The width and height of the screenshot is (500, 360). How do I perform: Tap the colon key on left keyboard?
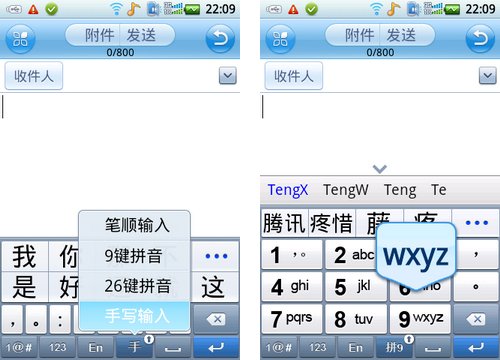60,319
